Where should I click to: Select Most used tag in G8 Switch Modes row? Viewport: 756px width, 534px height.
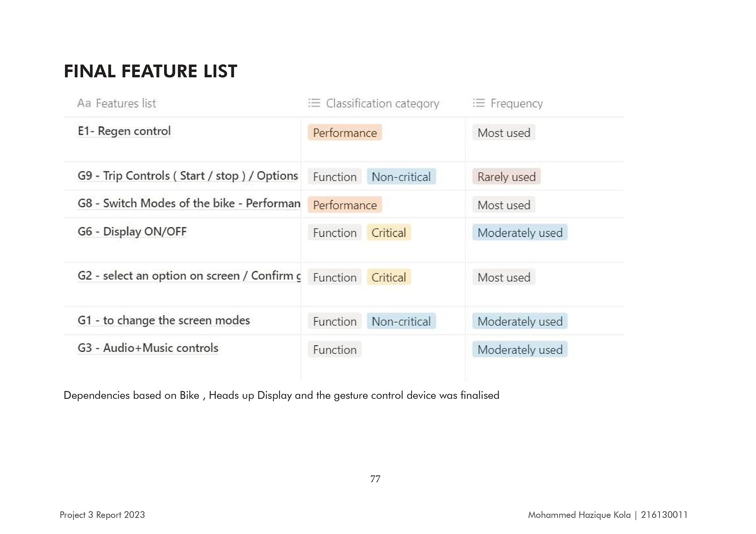tap(504, 205)
